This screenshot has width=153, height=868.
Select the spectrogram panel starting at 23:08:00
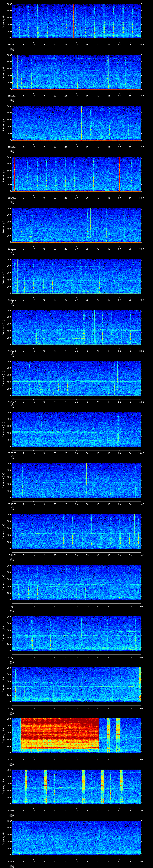[x=77, y=378]
